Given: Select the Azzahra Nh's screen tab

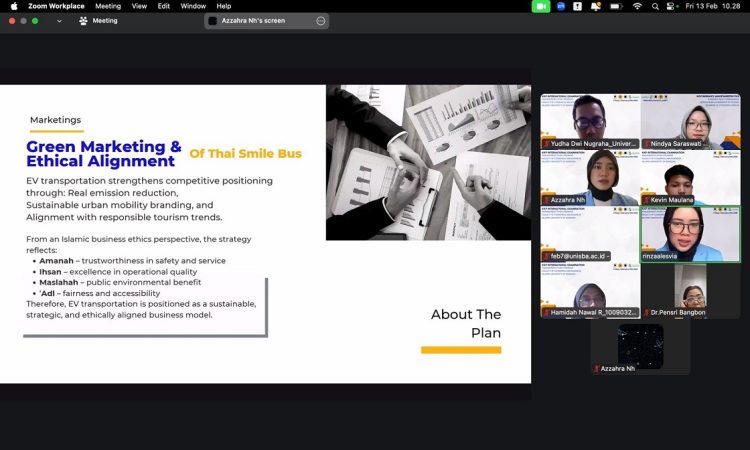Looking at the screenshot, I should point(266,21).
